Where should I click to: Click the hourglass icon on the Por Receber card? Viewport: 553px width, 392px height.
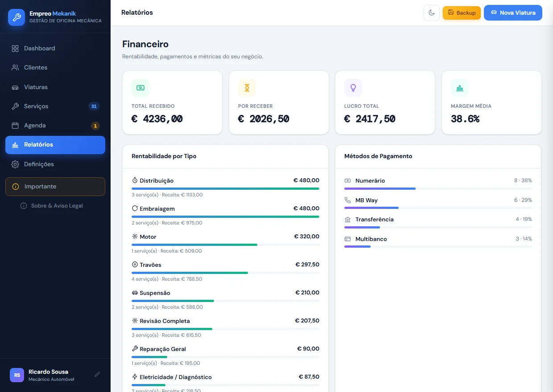(247, 88)
